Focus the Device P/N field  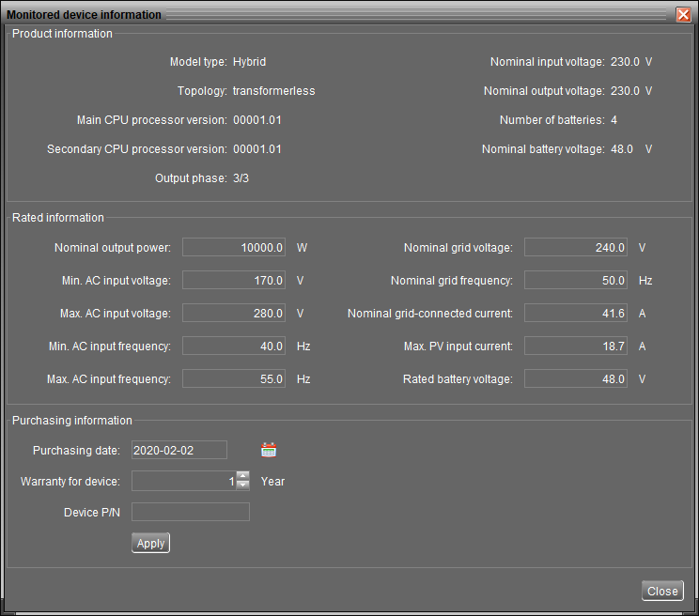click(191, 512)
